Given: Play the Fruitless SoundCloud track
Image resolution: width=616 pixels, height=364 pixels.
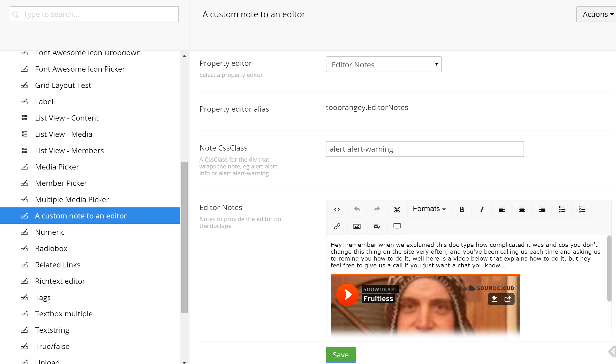Looking at the screenshot, I should point(347,295).
